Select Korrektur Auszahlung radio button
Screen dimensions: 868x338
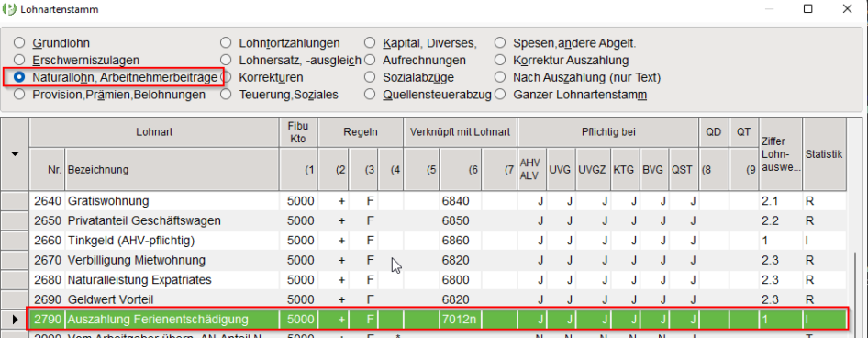point(500,60)
